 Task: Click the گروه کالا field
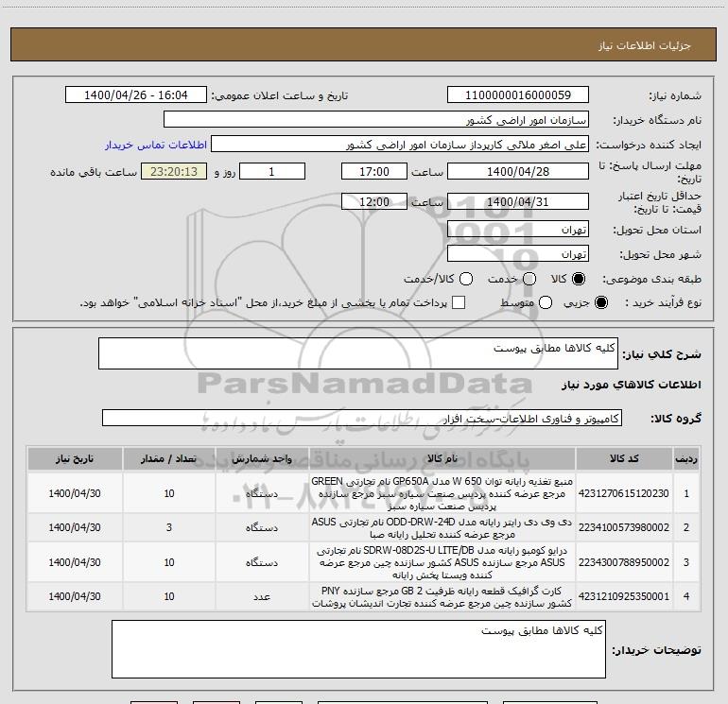(x=362, y=418)
